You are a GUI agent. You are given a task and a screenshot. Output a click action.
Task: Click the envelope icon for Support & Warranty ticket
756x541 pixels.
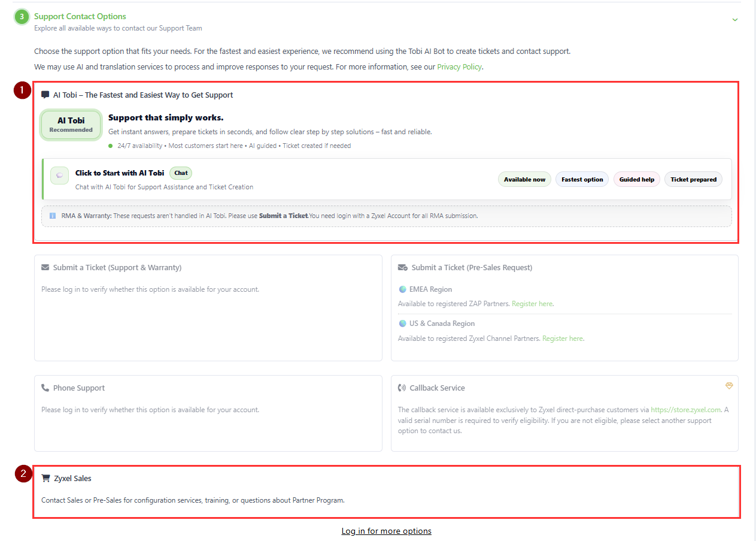tap(45, 268)
